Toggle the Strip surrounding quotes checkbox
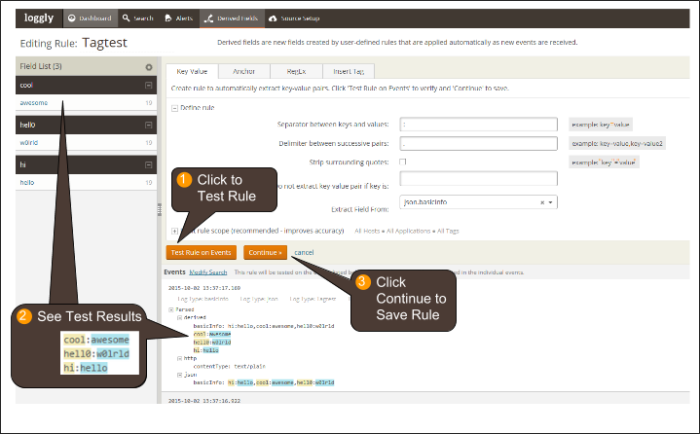700x434 pixels. tap(403, 162)
